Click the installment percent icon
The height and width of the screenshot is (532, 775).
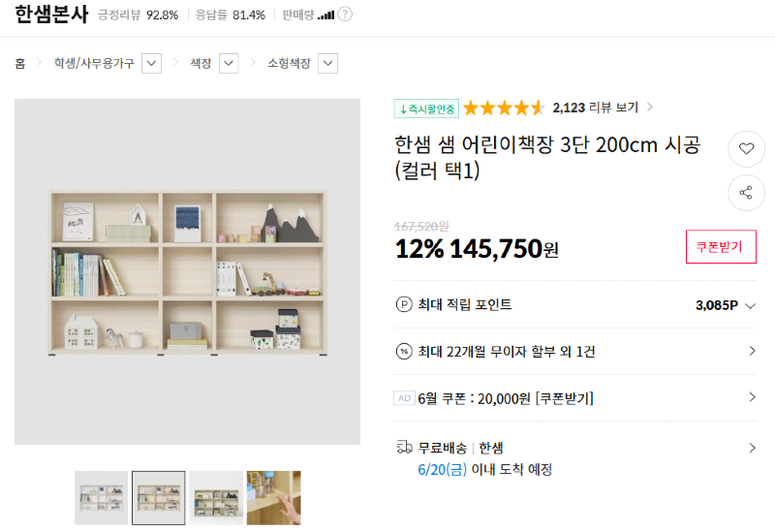[404, 351]
